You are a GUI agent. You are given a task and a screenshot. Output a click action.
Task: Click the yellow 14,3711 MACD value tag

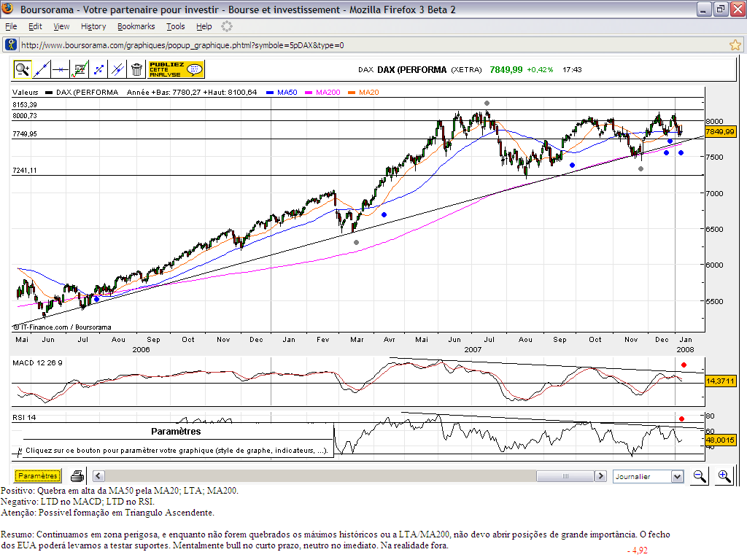pos(720,381)
